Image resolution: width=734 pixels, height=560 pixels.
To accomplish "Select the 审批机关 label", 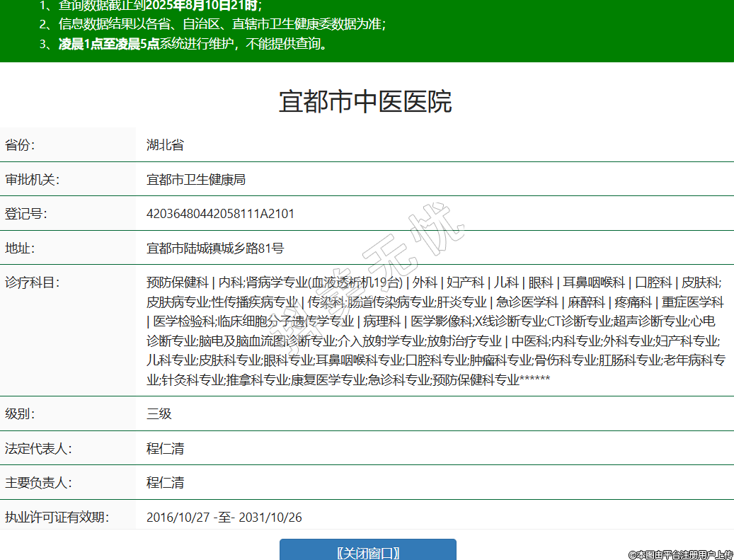I will point(32,180).
